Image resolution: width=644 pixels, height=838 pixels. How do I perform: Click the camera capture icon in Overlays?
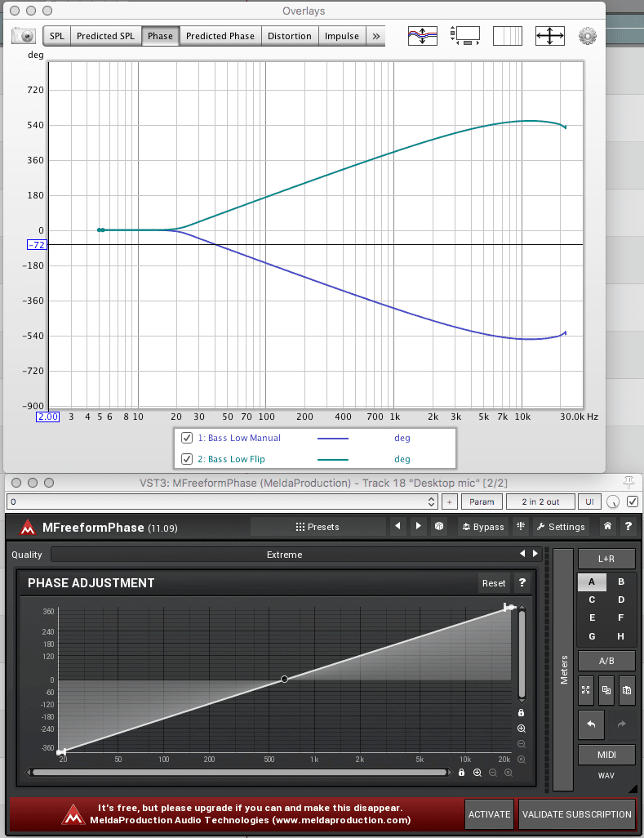[x=27, y=36]
